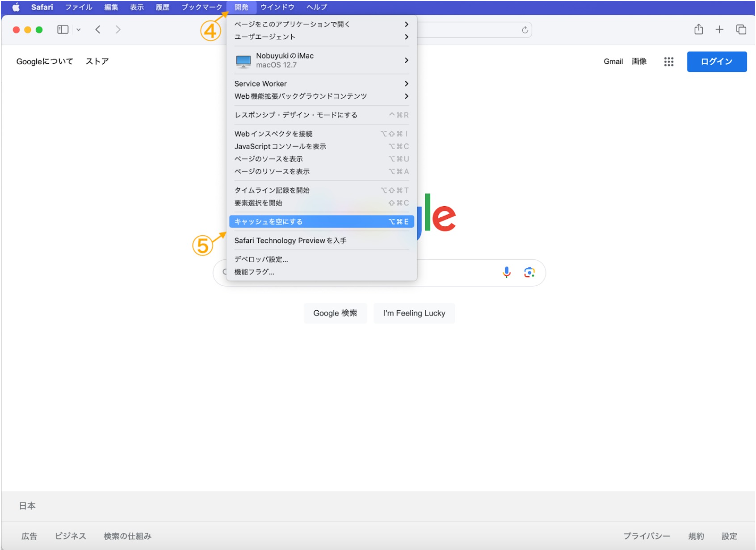756x550 pixels.
Task: Toggle the Safari sidebar icon
Action: click(63, 29)
